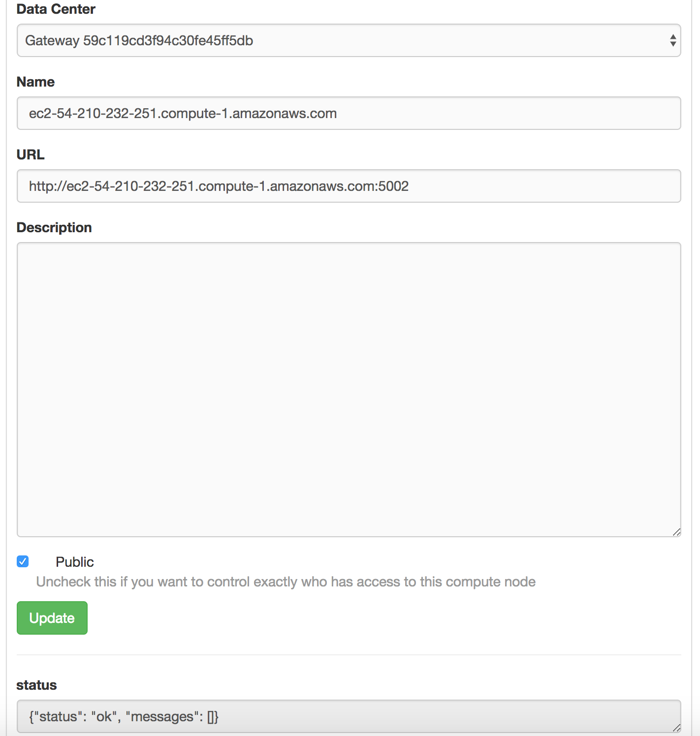
Task: Click the URL field label
Action: (31, 154)
